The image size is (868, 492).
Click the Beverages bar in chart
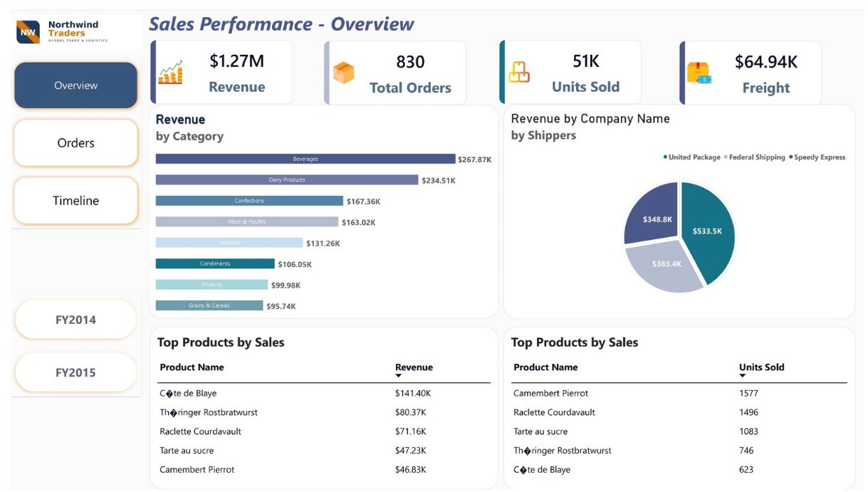tap(305, 159)
